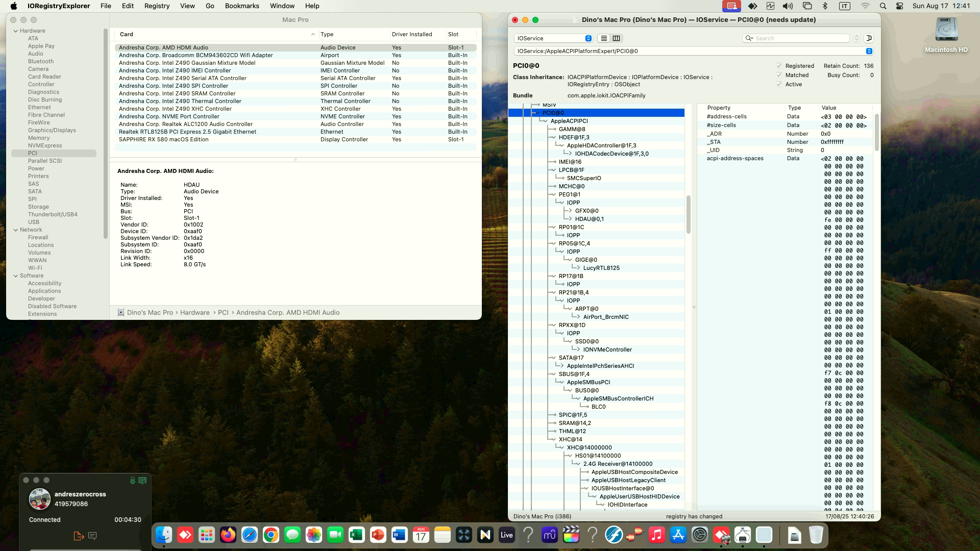Select NVMExpress in the sidebar

click(x=45, y=146)
